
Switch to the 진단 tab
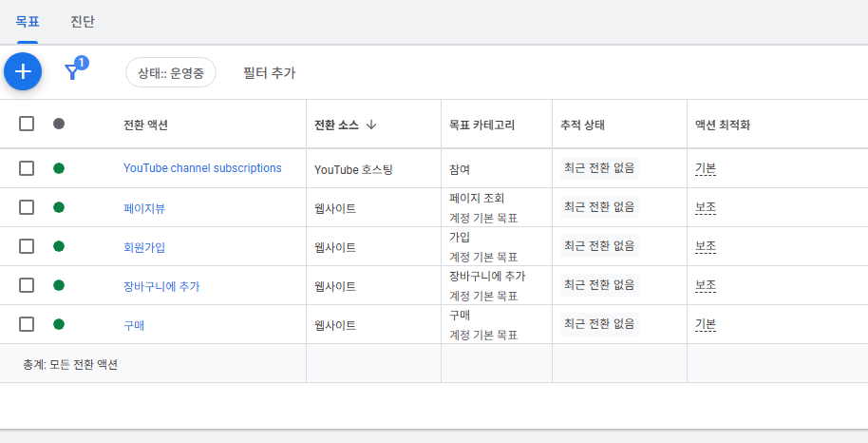pyautogui.click(x=83, y=22)
